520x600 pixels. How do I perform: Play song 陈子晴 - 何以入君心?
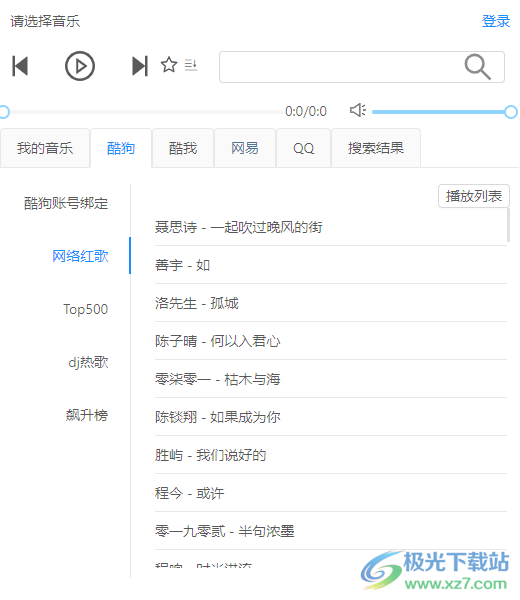click(331, 341)
